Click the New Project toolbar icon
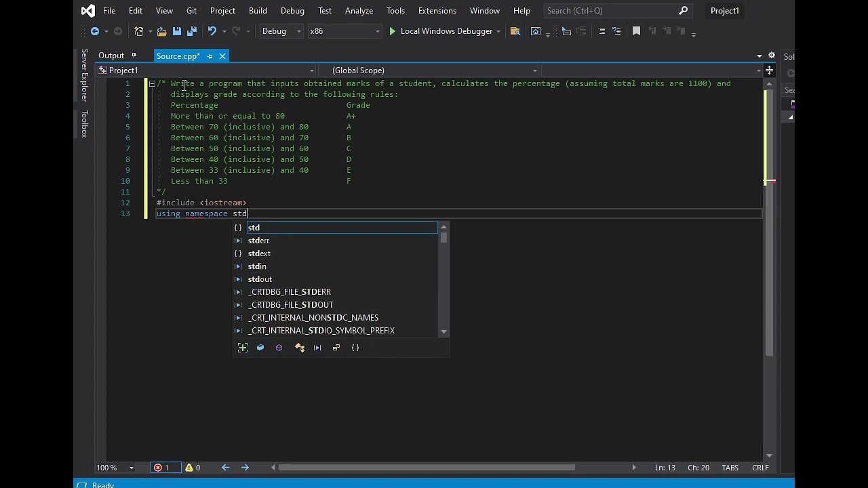 click(139, 31)
